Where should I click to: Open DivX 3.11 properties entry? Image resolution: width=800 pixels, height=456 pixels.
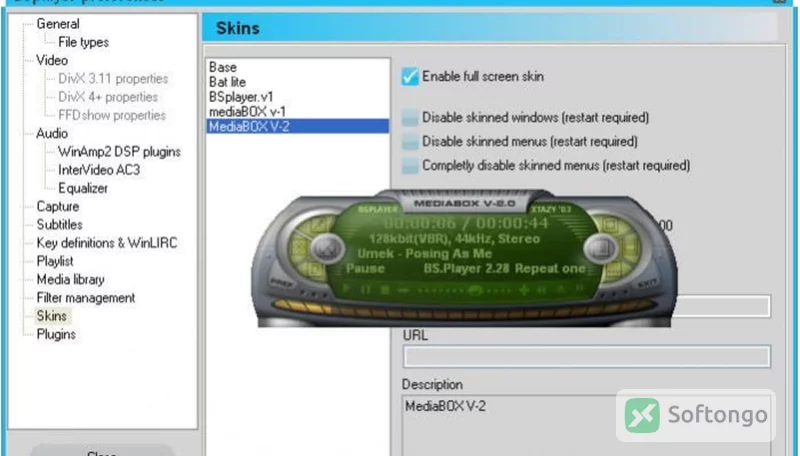pyautogui.click(x=113, y=79)
